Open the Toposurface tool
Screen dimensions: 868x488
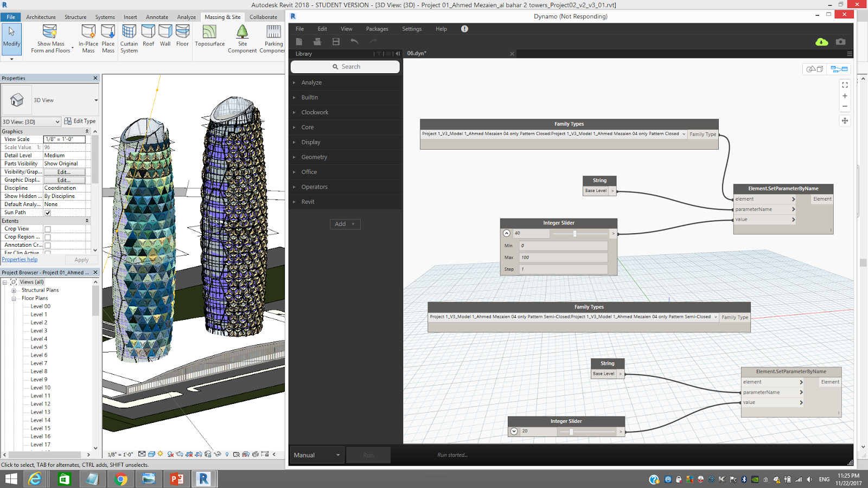tap(209, 38)
